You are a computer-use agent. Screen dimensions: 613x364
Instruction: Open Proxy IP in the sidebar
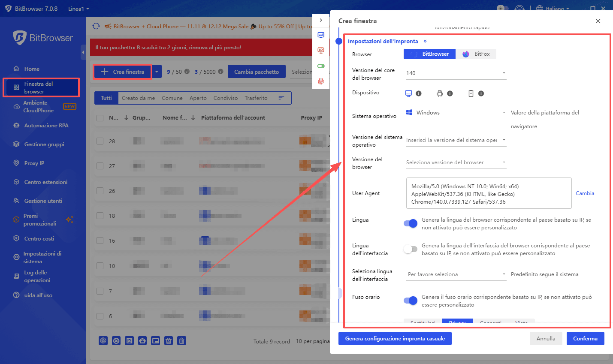tap(34, 163)
